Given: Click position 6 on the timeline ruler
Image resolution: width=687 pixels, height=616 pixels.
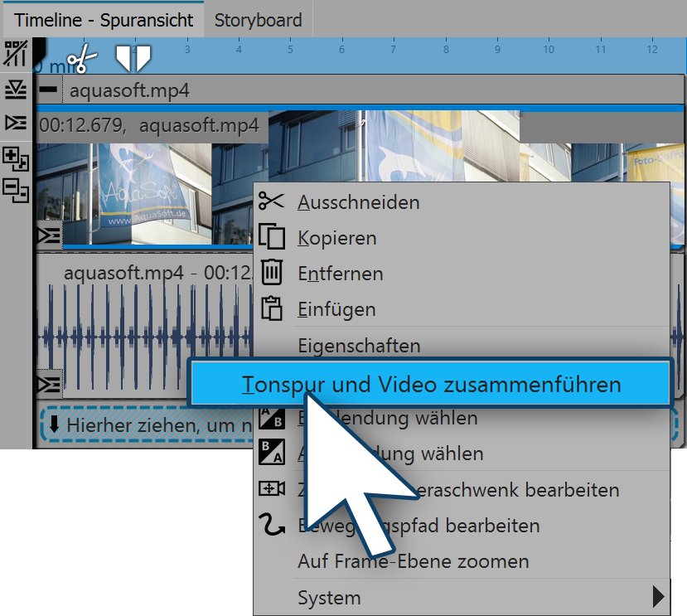Looking at the screenshot, I should [341, 50].
